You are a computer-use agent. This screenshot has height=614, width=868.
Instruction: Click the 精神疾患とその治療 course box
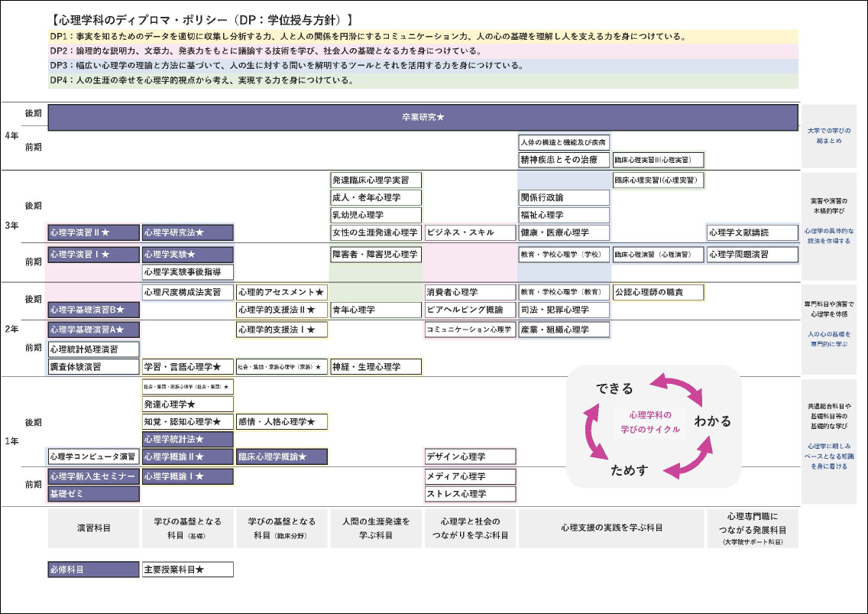pyautogui.click(x=564, y=160)
